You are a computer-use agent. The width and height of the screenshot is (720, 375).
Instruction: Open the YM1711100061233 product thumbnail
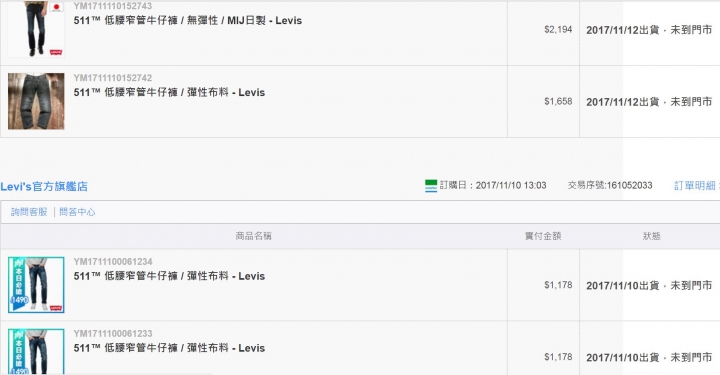coord(36,352)
